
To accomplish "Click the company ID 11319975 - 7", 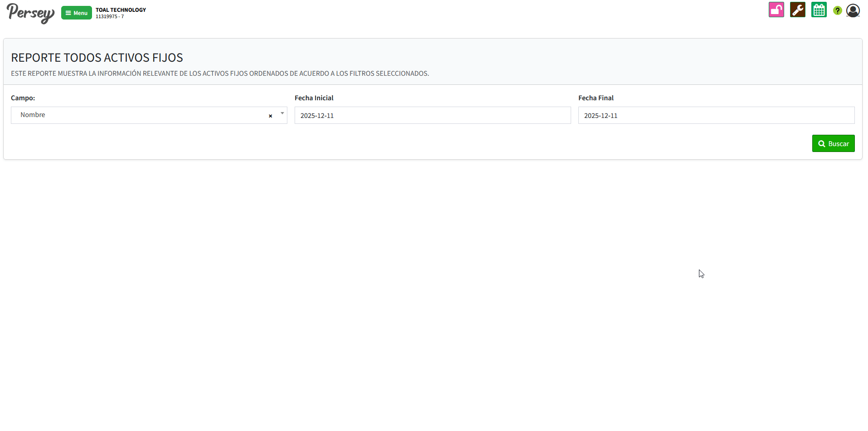I will 110,17.
